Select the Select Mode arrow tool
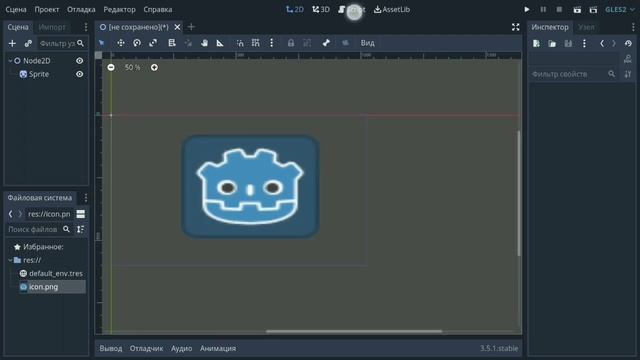The width and height of the screenshot is (640, 360). point(102,43)
